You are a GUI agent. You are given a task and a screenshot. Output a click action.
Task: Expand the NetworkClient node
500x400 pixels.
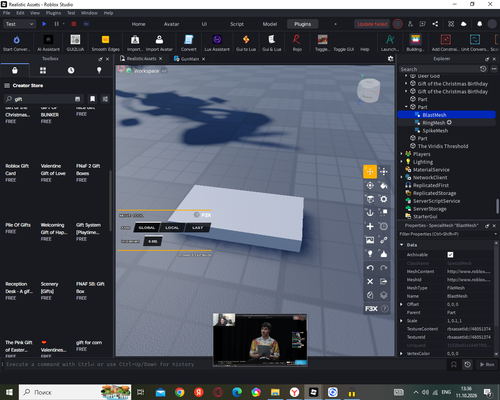(401, 177)
